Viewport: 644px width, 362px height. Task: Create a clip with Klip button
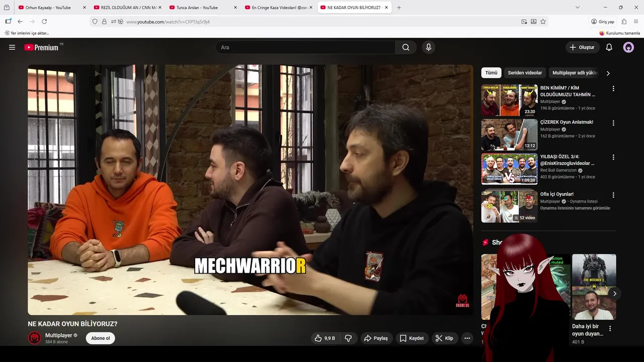(x=444, y=338)
